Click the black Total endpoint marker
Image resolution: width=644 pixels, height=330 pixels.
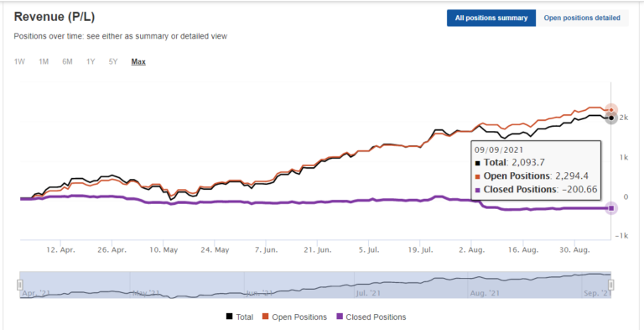[611, 118]
